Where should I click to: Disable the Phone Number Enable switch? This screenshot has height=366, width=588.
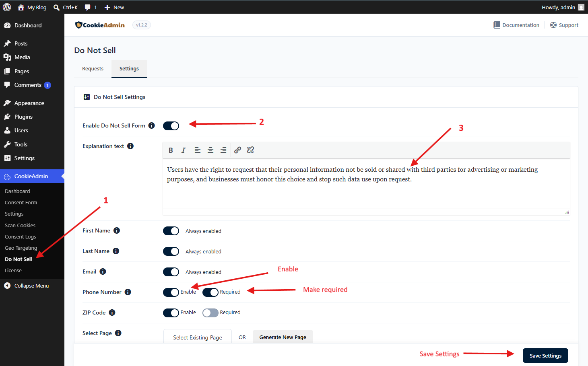coord(171,292)
